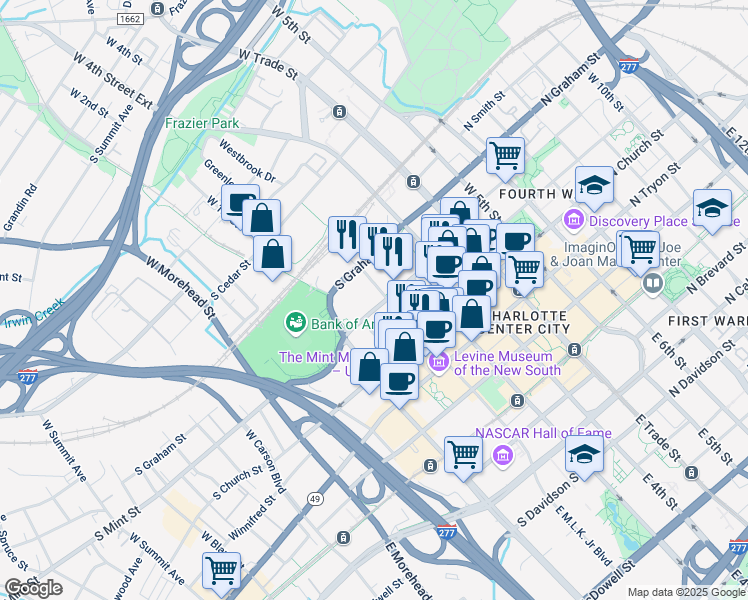The height and width of the screenshot is (600, 748).
Task: Open the graduation cap marker above S Davidson St
Action: point(584,454)
